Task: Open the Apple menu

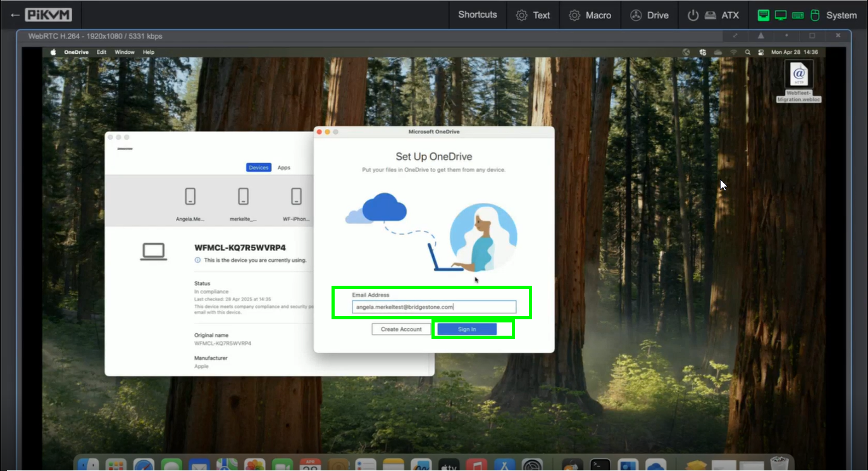Action: point(53,52)
